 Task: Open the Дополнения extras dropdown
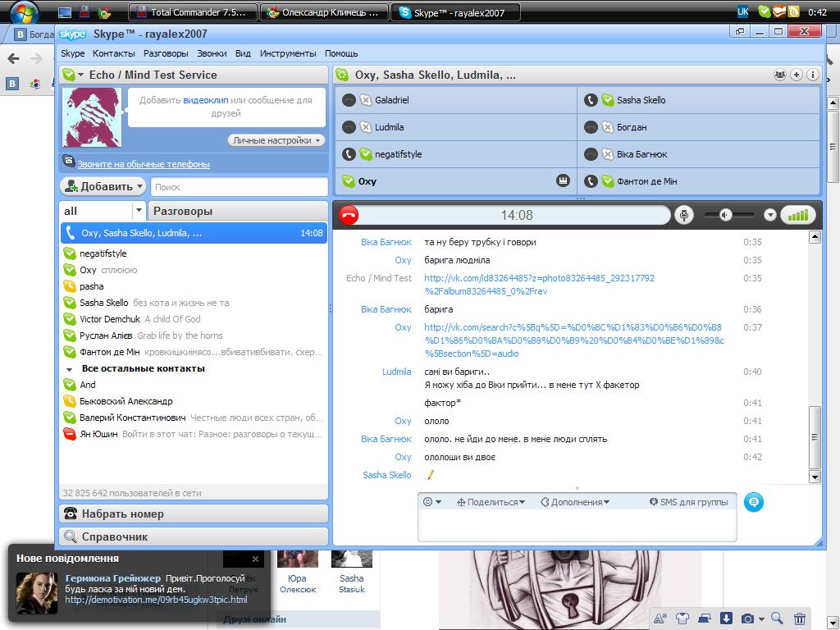tap(575, 502)
